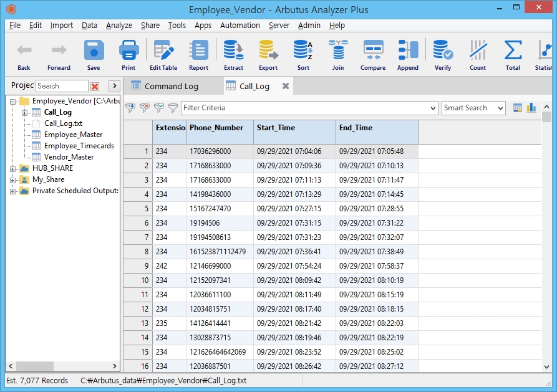The image size is (557, 392).
Task: Open the Join tool
Action: 338,55
